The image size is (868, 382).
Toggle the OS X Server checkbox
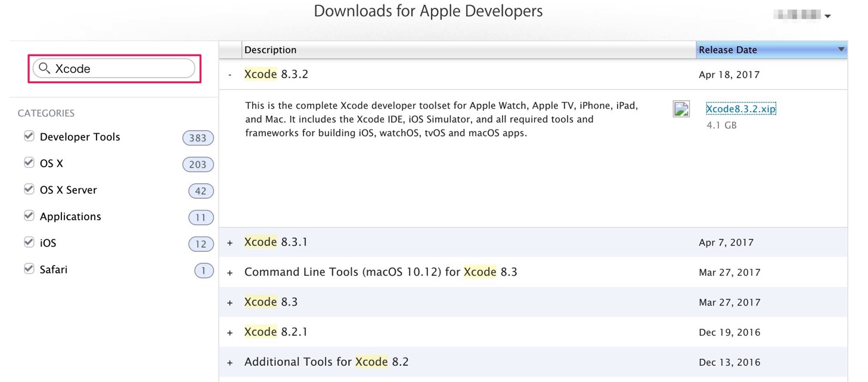click(x=29, y=189)
